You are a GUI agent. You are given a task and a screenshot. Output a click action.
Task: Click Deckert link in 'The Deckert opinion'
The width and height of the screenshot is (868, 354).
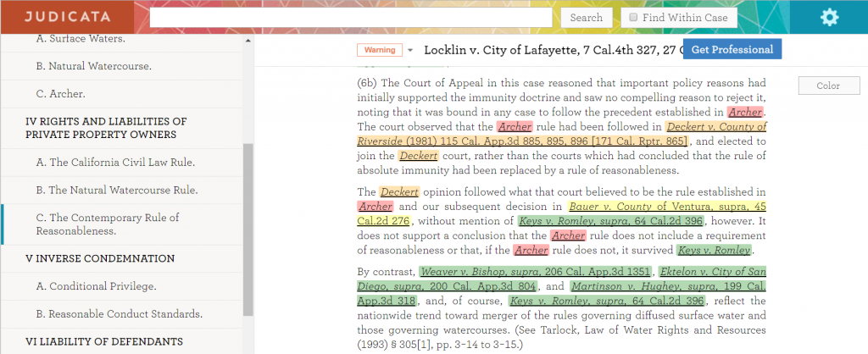pos(399,192)
